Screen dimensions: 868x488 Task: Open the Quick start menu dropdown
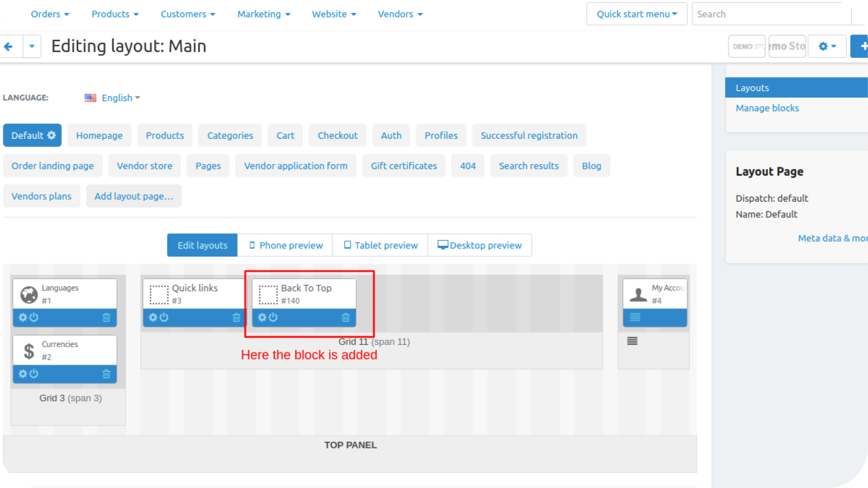(x=636, y=14)
